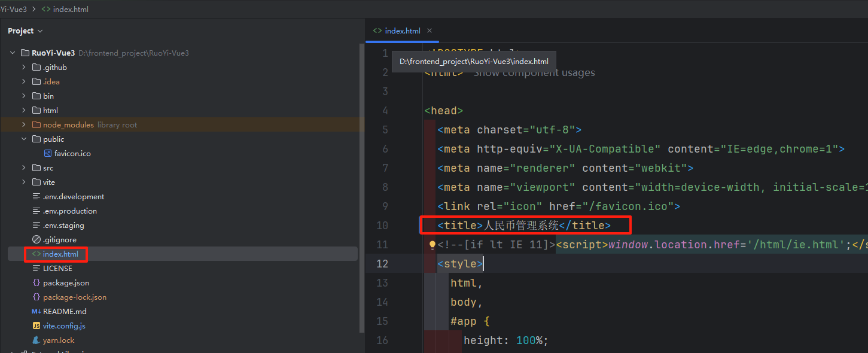
Task: Expand the vite folder chevron
Action: [x=24, y=182]
